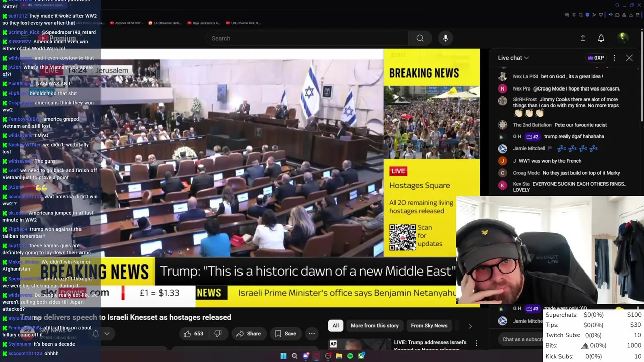This screenshot has width=644, height=362.
Task: Click browser toolbar profile person icon
Action: 624,15
